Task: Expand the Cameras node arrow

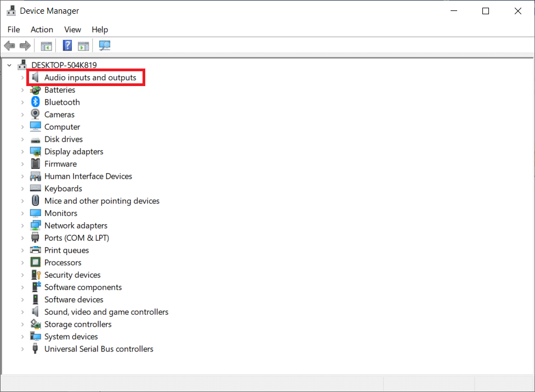Action: tap(22, 115)
